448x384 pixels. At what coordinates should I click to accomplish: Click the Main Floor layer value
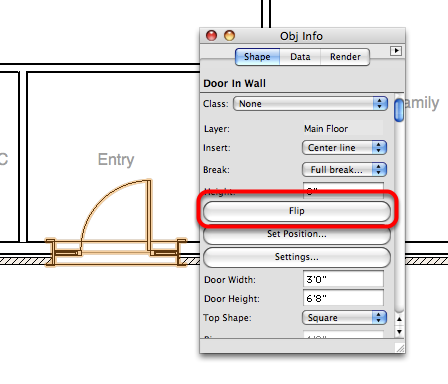coord(326,129)
